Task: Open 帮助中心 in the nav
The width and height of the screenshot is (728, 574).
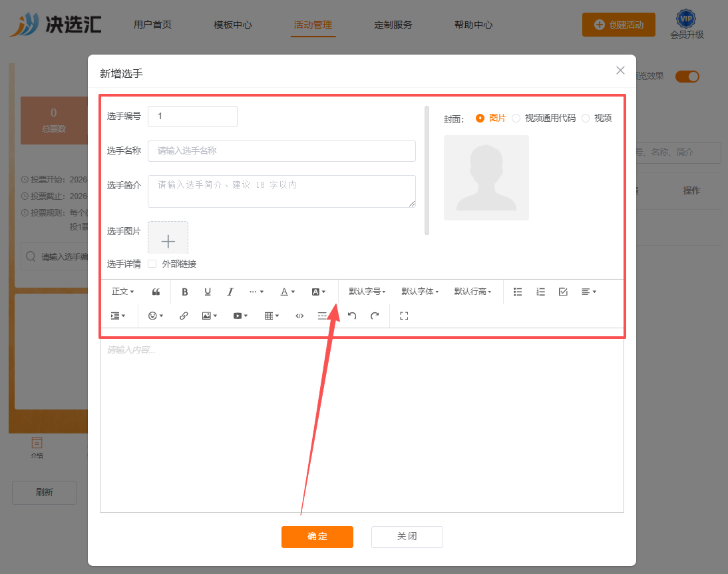Action: (x=474, y=25)
